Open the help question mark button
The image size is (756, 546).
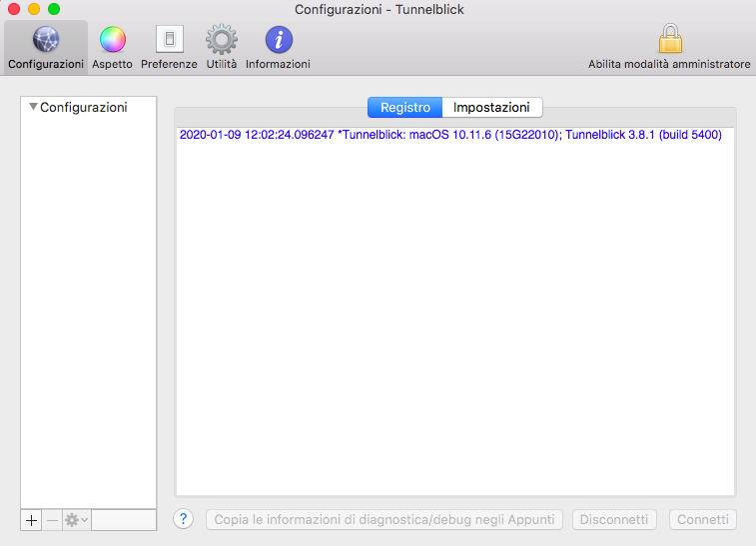[x=183, y=519]
